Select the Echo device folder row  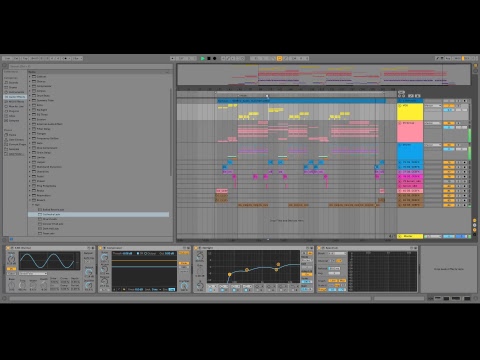99,105
